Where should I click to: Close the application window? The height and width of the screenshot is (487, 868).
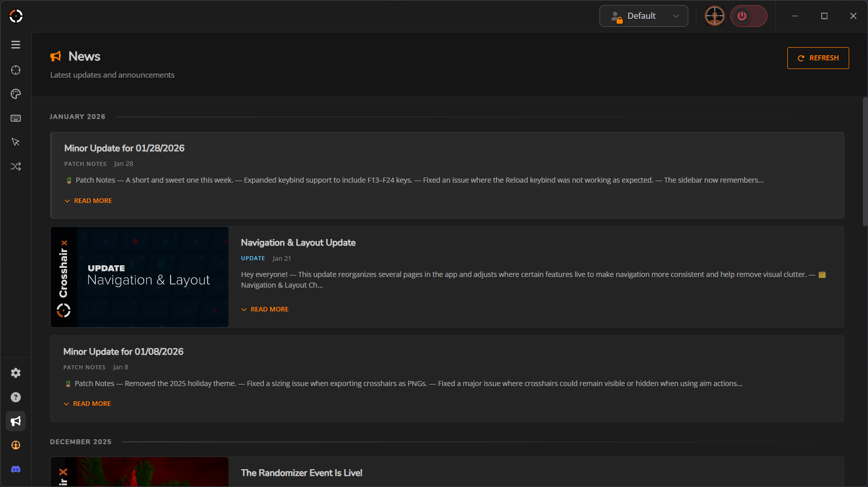coord(853,16)
